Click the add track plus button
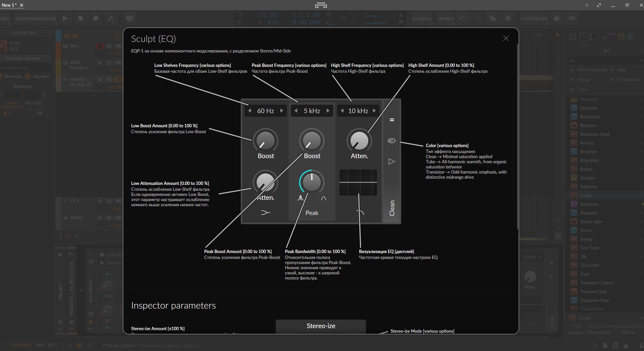 pos(94,96)
